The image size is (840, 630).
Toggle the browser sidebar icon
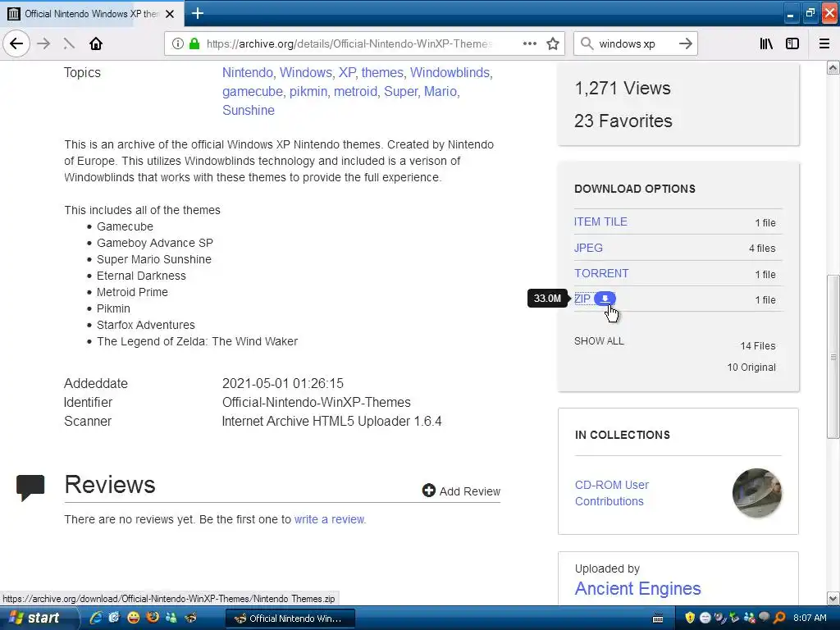coord(792,44)
